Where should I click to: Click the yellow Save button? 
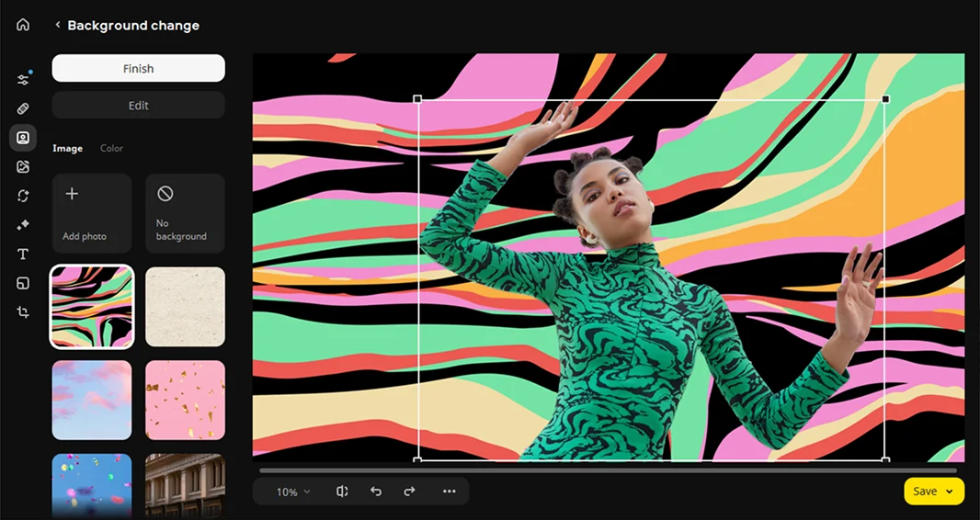point(934,492)
